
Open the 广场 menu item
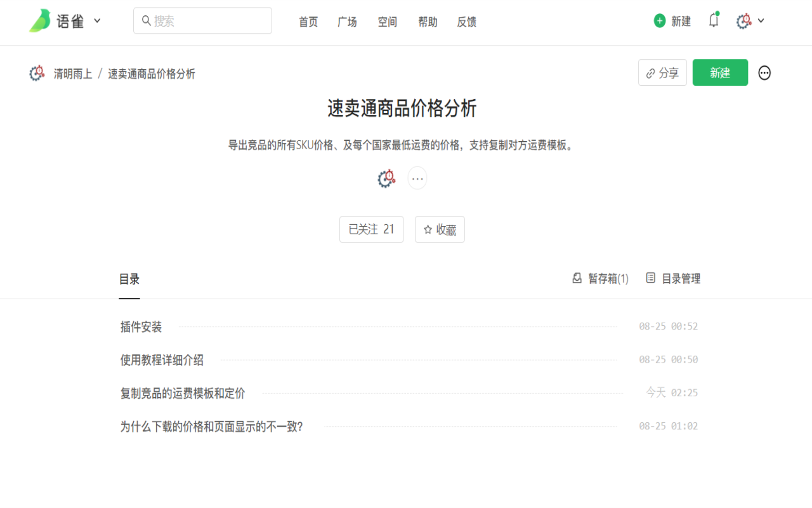point(347,21)
